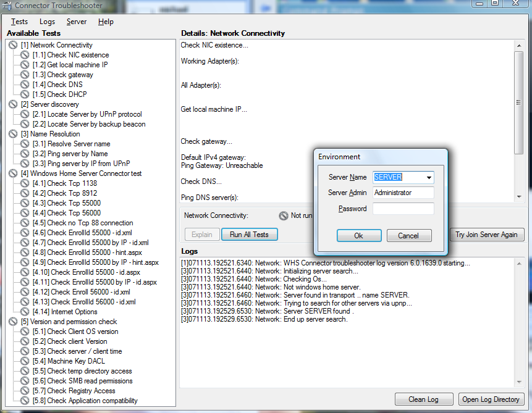Select [3.3] Ping server by IP from UPnP
532x413 pixels.
pyautogui.click(x=82, y=164)
